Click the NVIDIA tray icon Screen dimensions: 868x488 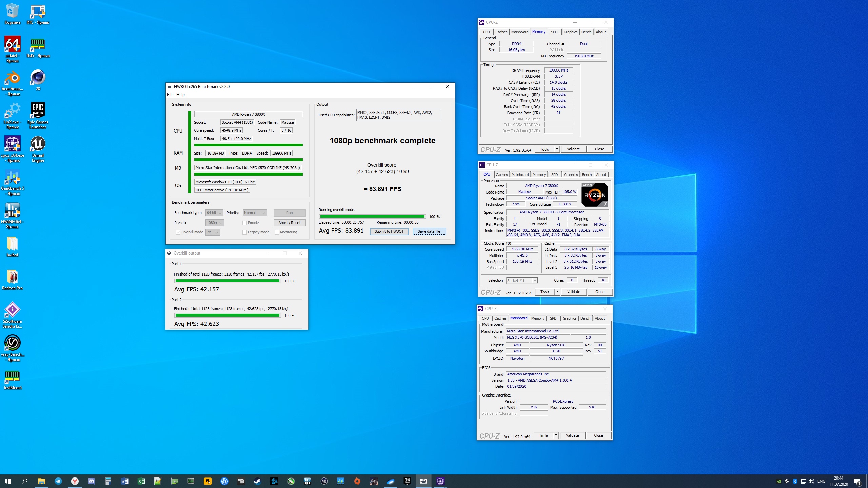(x=779, y=481)
